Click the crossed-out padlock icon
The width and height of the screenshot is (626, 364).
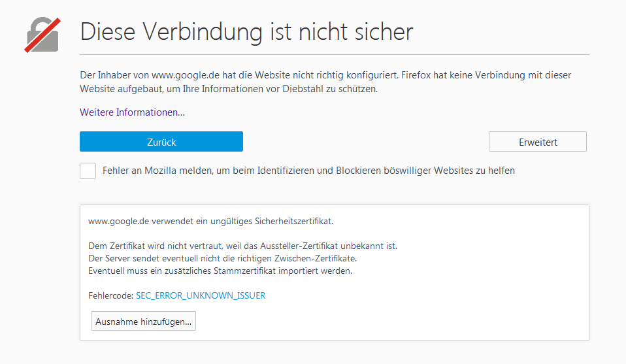click(42, 35)
